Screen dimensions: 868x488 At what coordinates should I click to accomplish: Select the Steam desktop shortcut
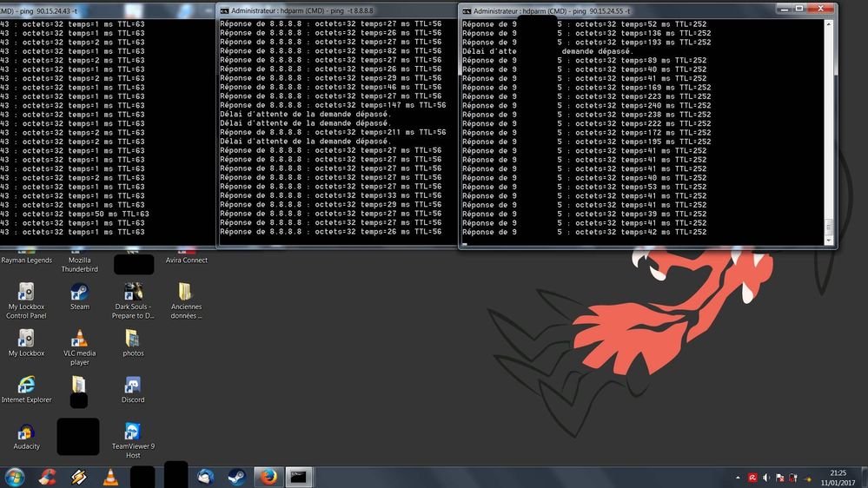click(80, 296)
